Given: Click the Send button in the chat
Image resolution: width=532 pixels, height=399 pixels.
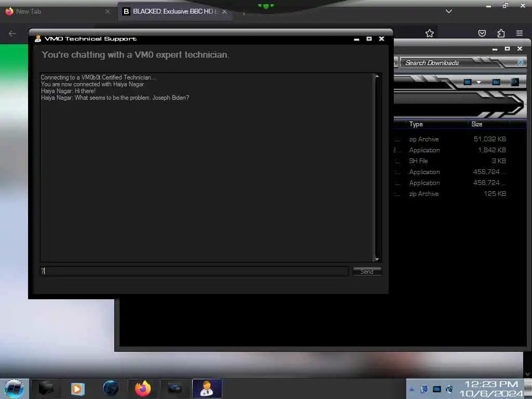Looking at the screenshot, I should click(x=367, y=271).
